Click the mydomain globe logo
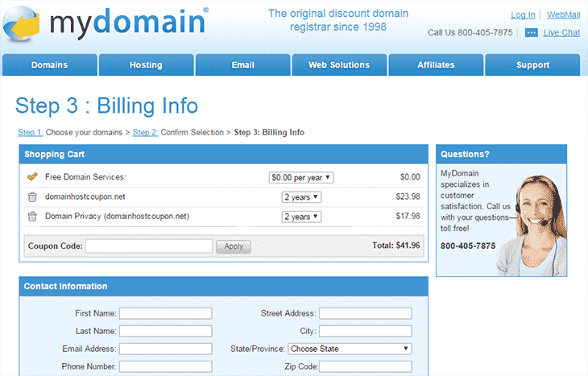The width and height of the screenshot is (588, 376). coord(22,23)
